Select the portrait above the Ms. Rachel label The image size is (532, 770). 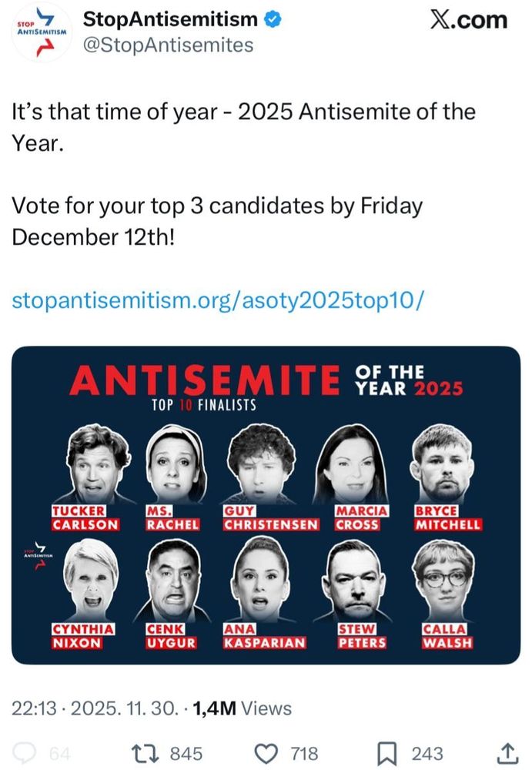point(172,464)
